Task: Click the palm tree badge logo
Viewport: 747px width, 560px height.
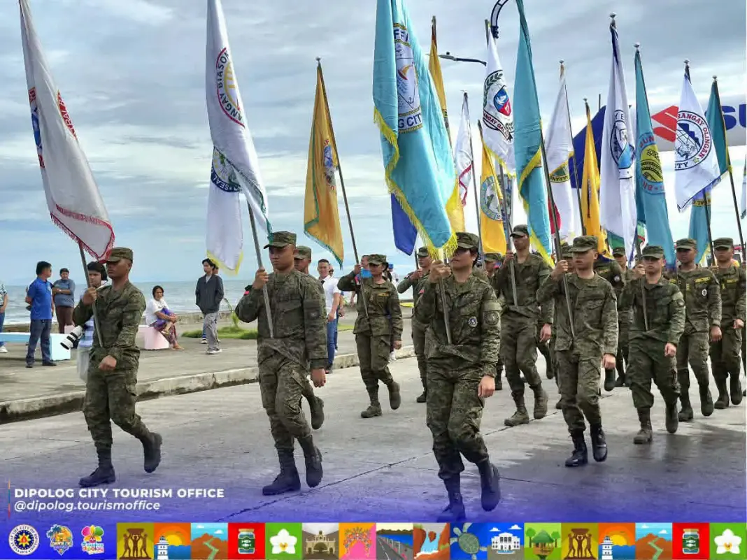Action: [59, 540]
